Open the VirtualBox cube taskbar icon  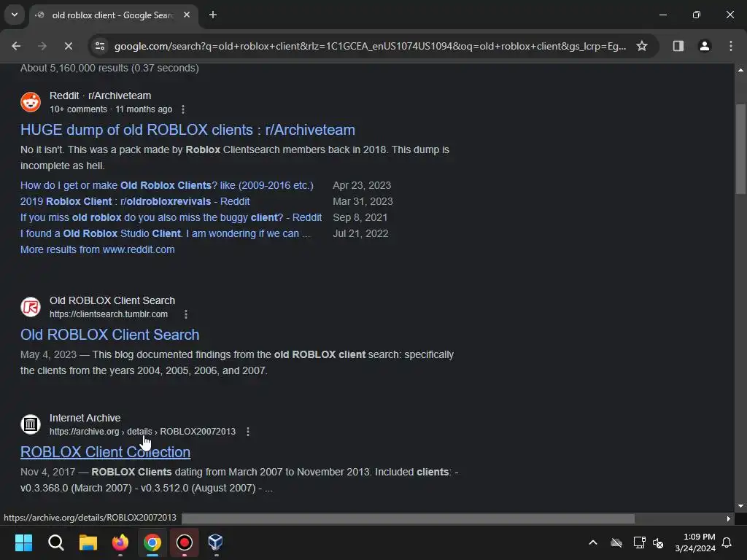point(215,542)
